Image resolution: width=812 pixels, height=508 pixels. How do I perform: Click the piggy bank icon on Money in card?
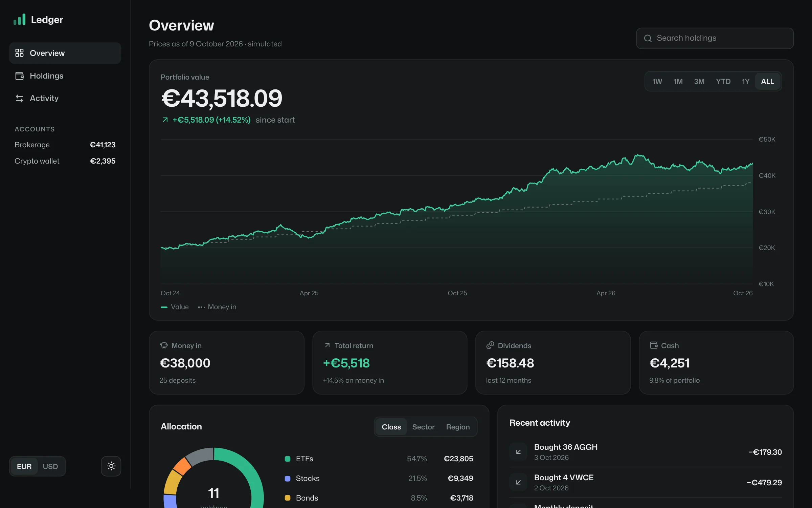tap(164, 345)
